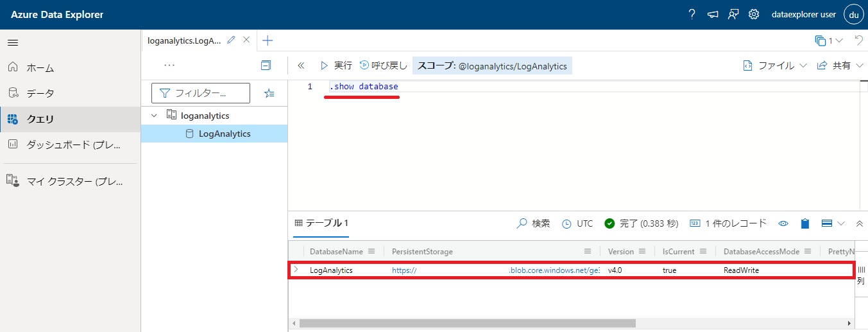Select the loganalytics cluster tree item

(205, 116)
